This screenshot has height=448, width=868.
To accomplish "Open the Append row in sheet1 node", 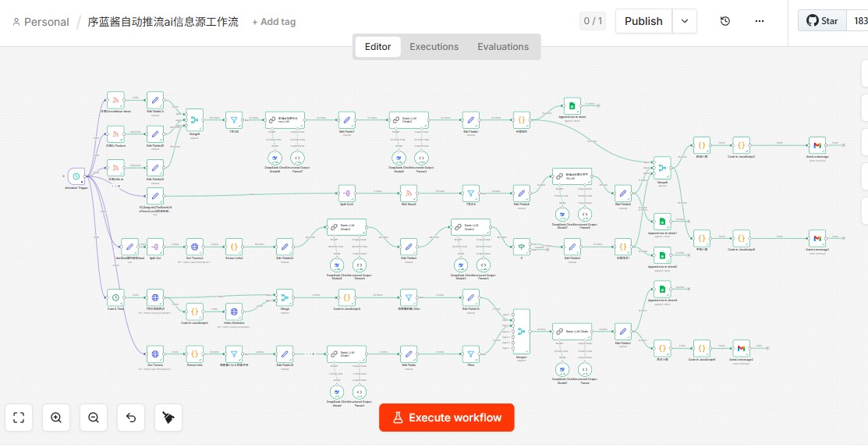I will (662, 222).
